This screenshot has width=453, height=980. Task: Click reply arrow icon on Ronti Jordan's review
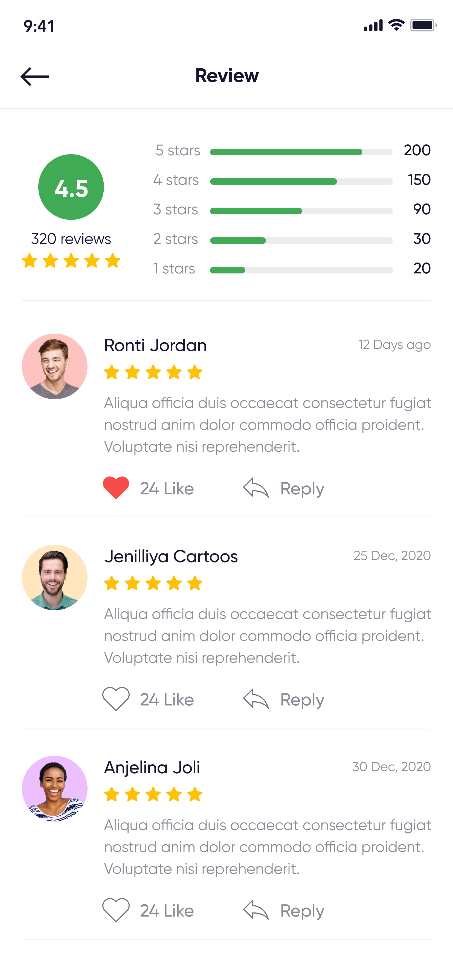[x=256, y=488]
